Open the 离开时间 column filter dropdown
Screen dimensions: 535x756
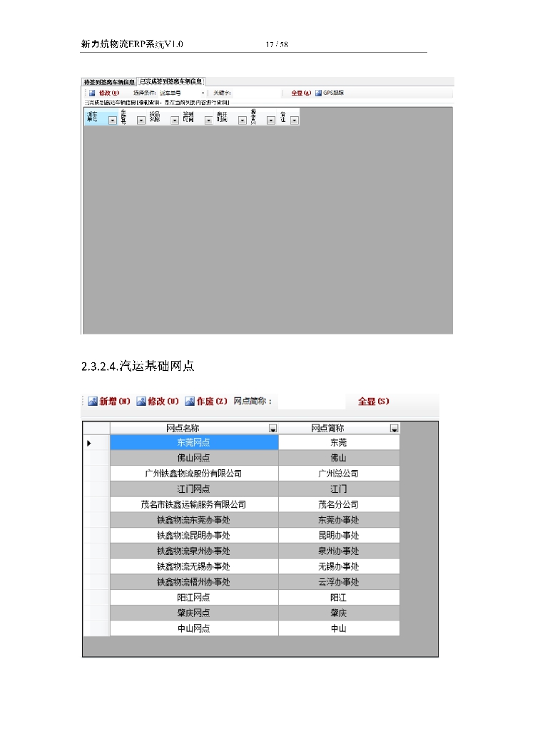[x=242, y=121]
